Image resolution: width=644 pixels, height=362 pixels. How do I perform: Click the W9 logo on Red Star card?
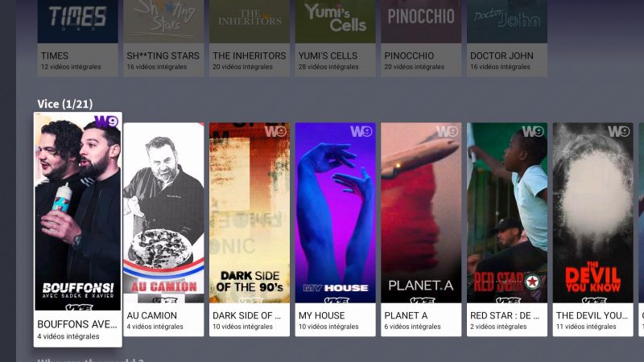tap(533, 131)
